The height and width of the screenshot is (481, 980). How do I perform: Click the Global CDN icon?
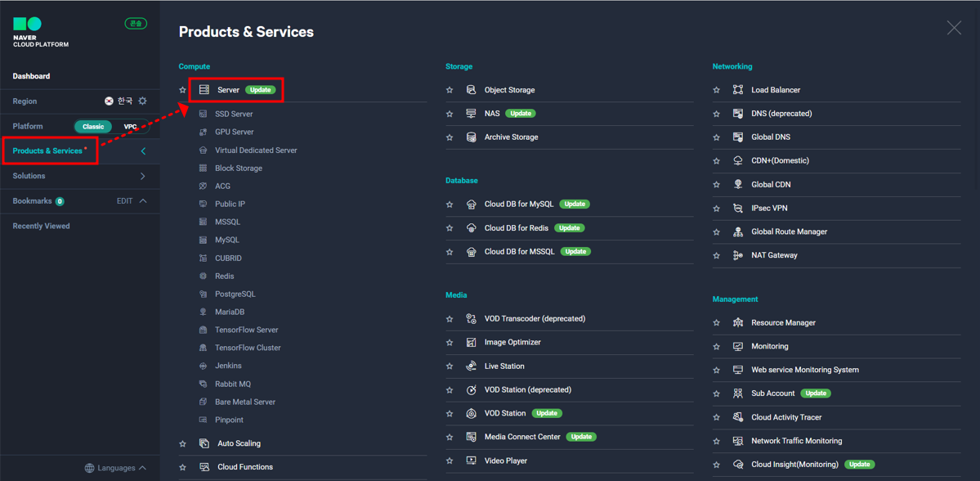738,185
